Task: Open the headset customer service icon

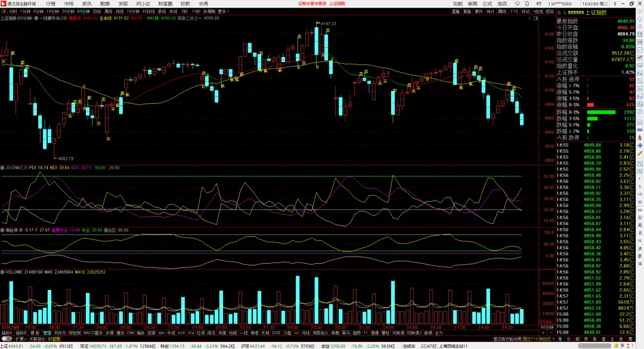Action: pyautogui.click(x=517, y=4)
